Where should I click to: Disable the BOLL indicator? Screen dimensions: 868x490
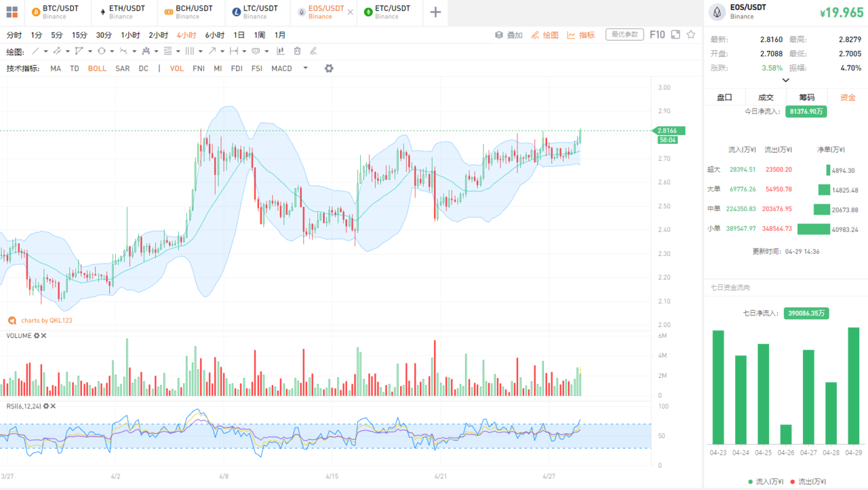click(x=97, y=69)
